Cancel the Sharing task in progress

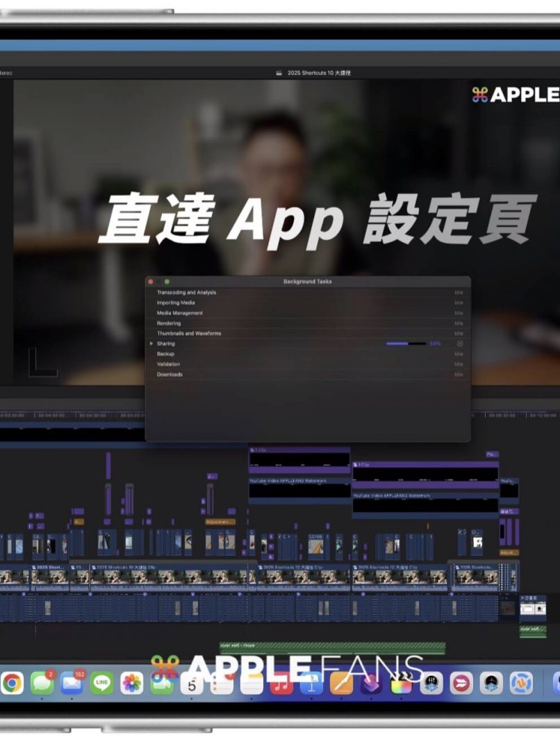(x=459, y=344)
